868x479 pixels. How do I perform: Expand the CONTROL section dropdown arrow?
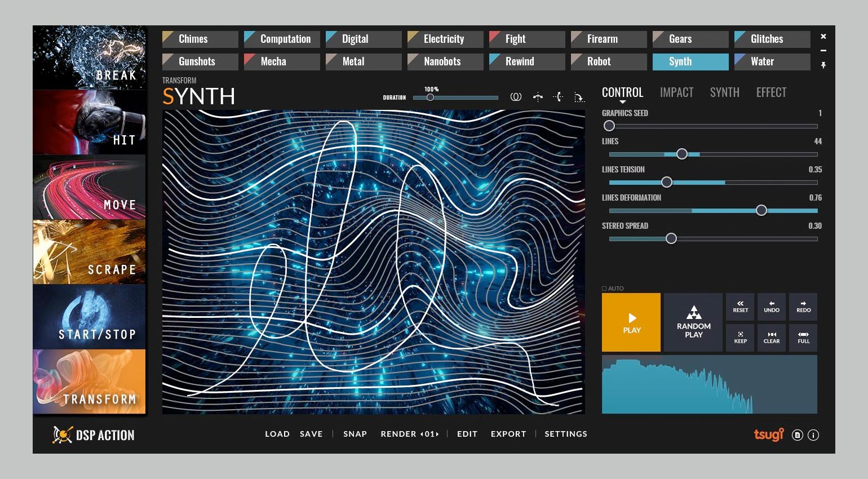(x=622, y=102)
